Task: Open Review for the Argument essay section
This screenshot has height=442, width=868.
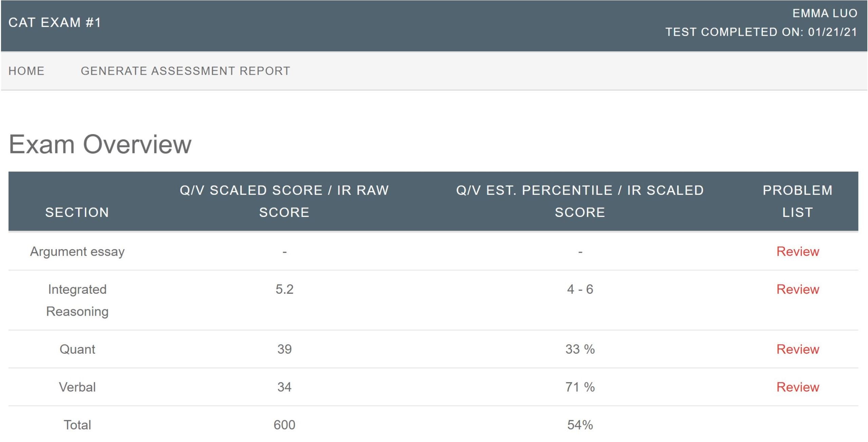Action: (798, 252)
